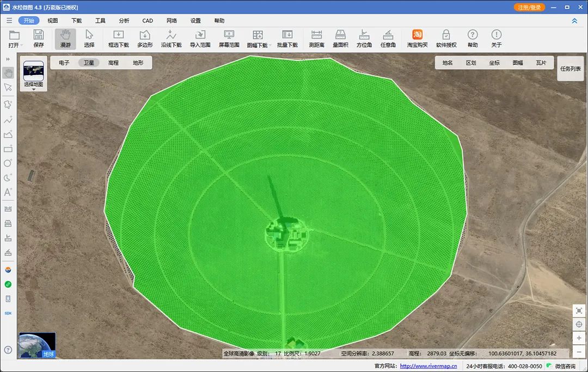
Task: Activate 任意角 arbitrary angle tool
Action: point(388,39)
